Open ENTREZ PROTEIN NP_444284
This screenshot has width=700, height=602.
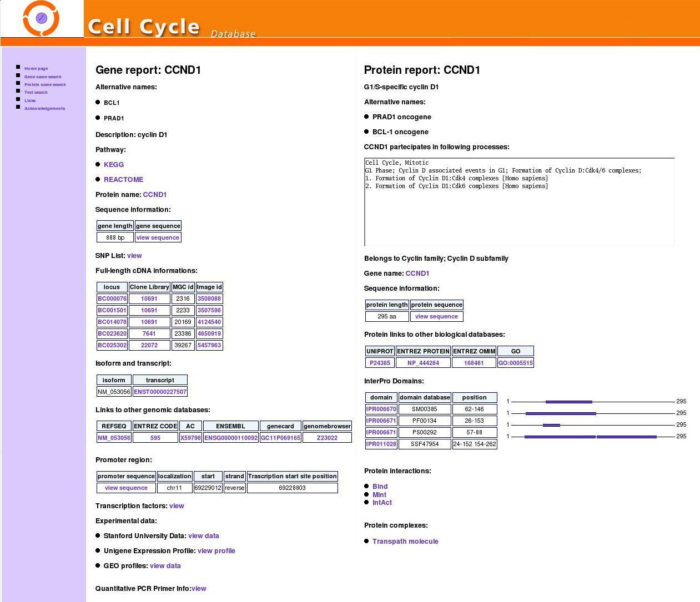423,363
